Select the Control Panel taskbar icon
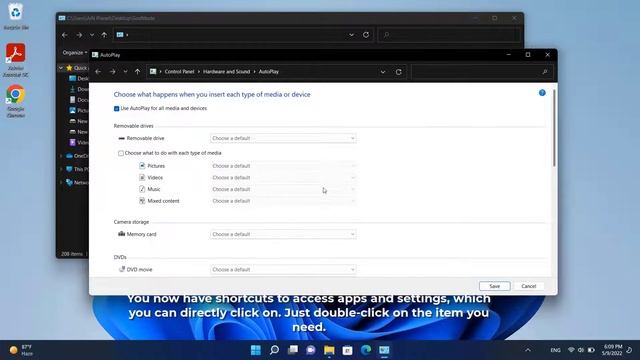The height and width of the screenshot is (360, 640). pos(384,350)
